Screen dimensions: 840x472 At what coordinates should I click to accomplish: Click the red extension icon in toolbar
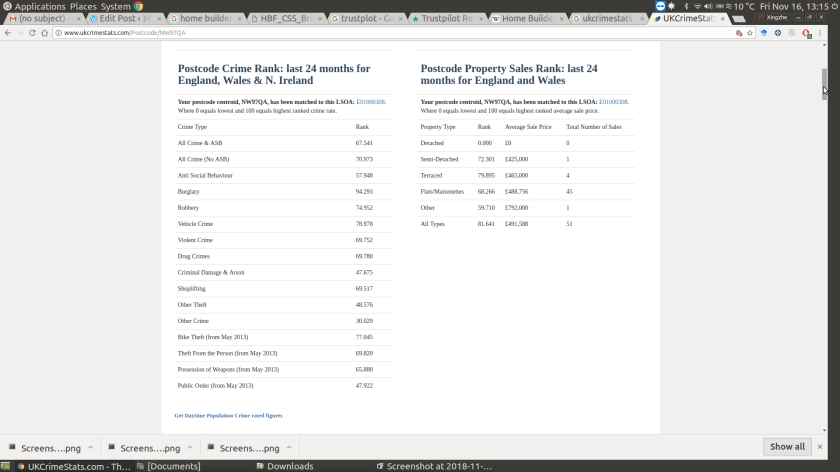pyautogui.click(x=807, y=33)
